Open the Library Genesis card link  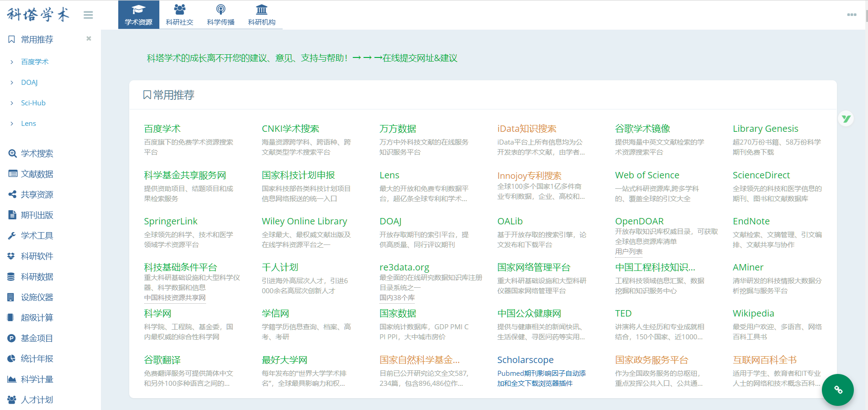(x=766, y=129)
